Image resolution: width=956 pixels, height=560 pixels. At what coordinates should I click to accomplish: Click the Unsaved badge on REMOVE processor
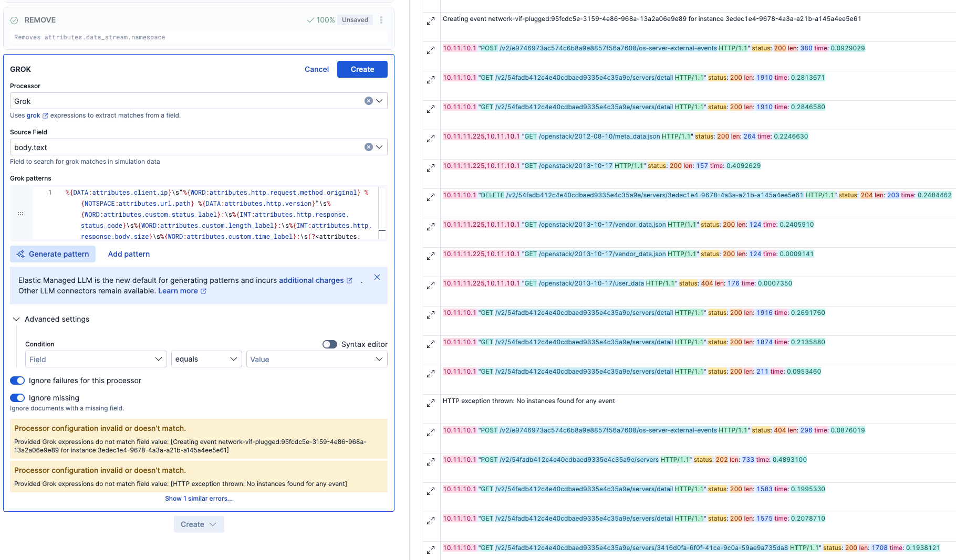pos(355,20)
